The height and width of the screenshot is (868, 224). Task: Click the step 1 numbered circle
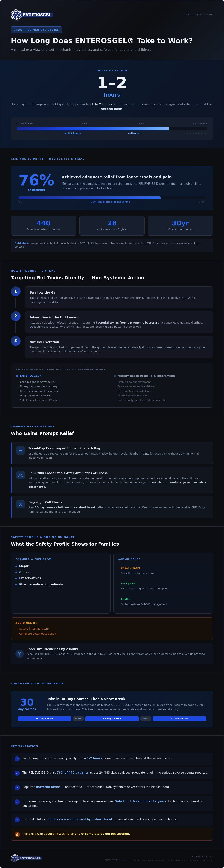click(15, 291)
